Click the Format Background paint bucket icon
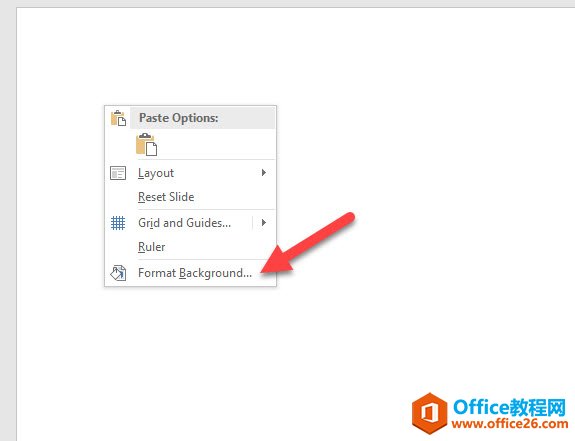 click(118, 273)
